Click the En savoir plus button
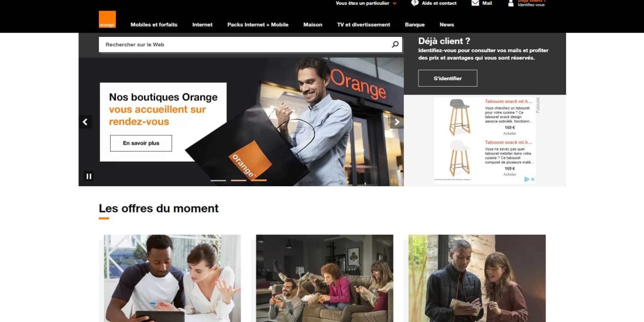Screen dimensions: 644x322 point(141,143)
